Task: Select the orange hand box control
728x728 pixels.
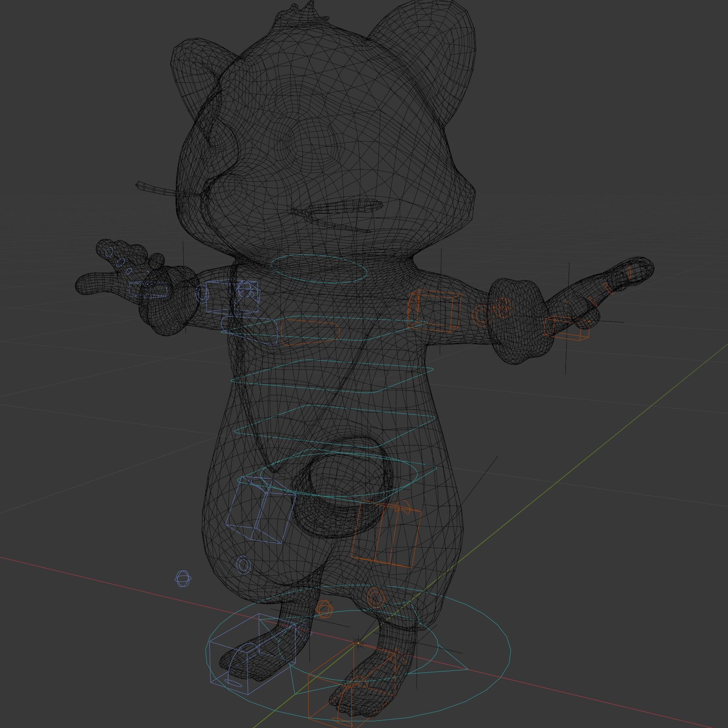Action: coord(567,328)
